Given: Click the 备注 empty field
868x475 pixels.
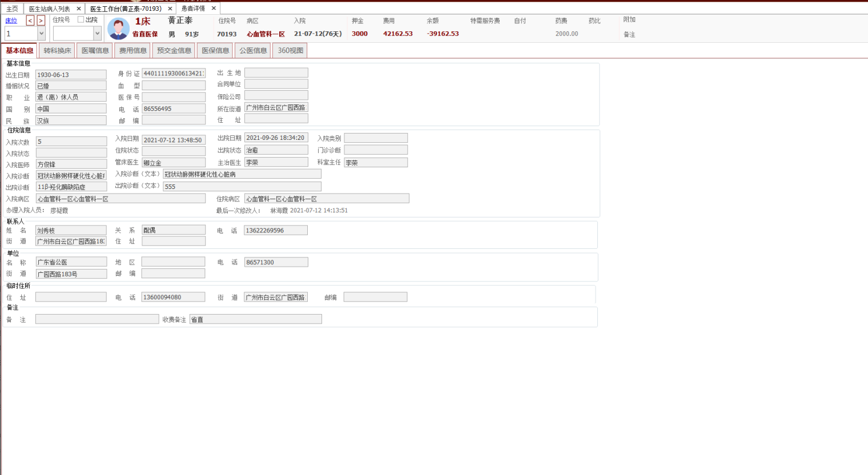Looking at the screenshot, I should point(97,319).
